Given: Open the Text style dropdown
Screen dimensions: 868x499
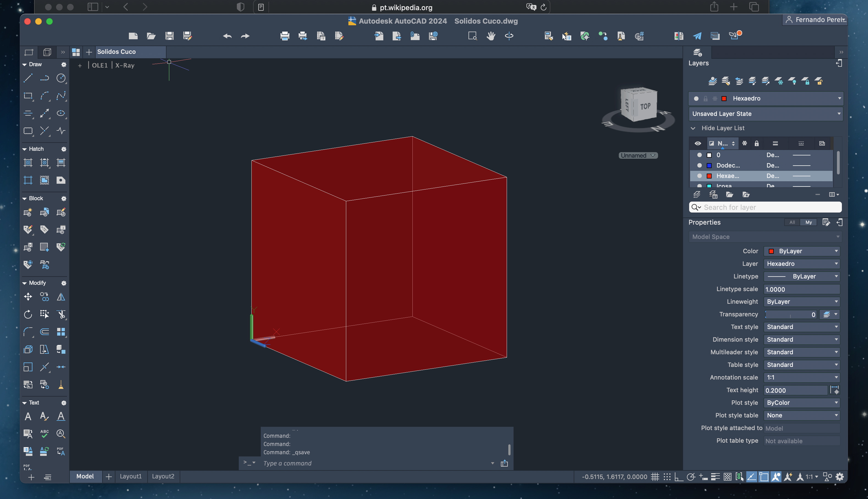Looking at the screenshot, I should click(802, 327).
